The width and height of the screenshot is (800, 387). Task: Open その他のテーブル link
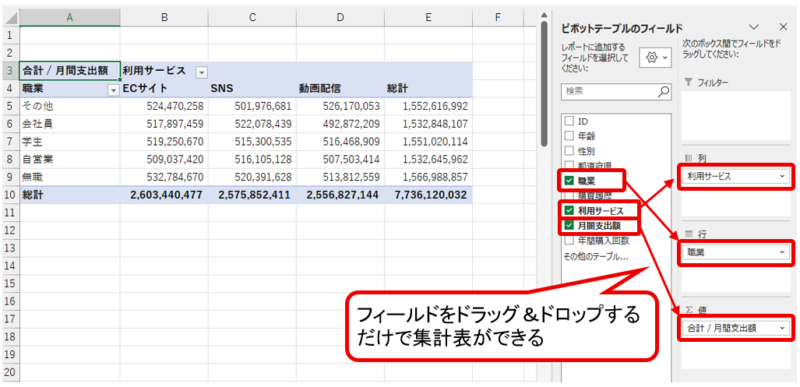click(596, 256)
